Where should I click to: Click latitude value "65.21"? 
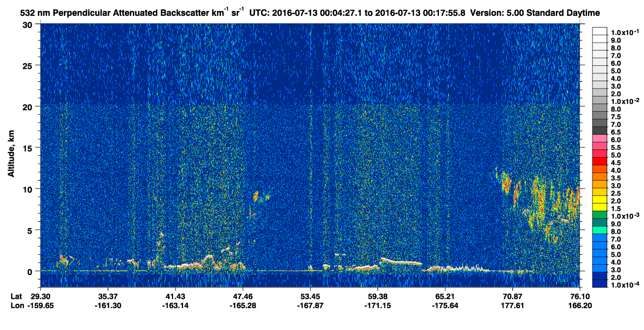445,296
